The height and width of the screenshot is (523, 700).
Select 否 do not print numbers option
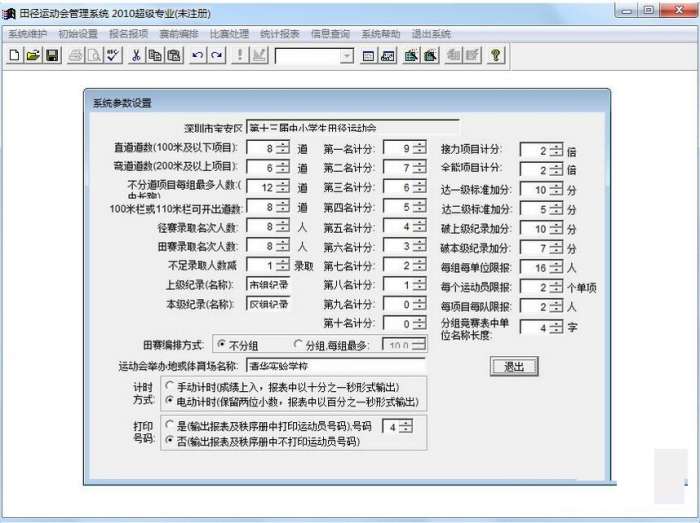coord(169,441)
